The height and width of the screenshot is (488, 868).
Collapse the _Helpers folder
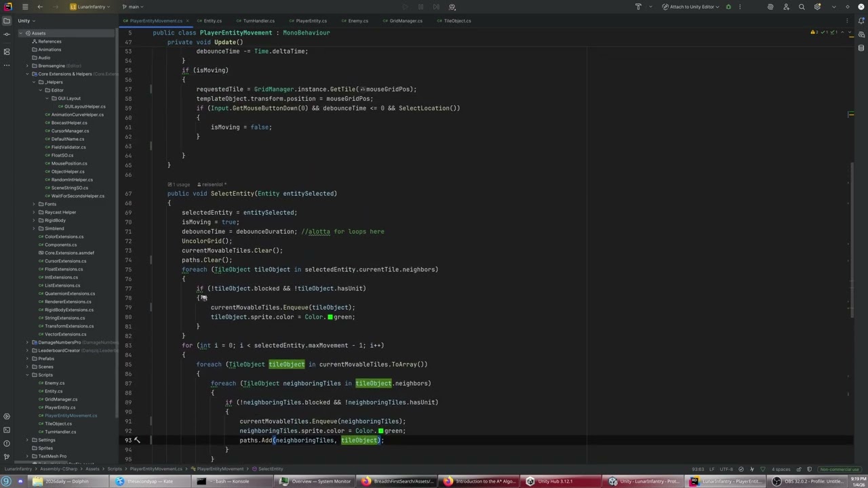click(34, 82)
